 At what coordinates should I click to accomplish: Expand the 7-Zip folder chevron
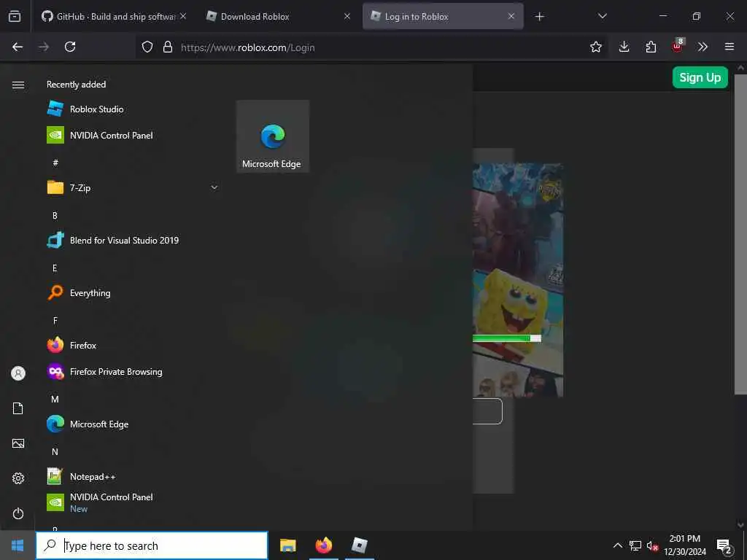214,187
